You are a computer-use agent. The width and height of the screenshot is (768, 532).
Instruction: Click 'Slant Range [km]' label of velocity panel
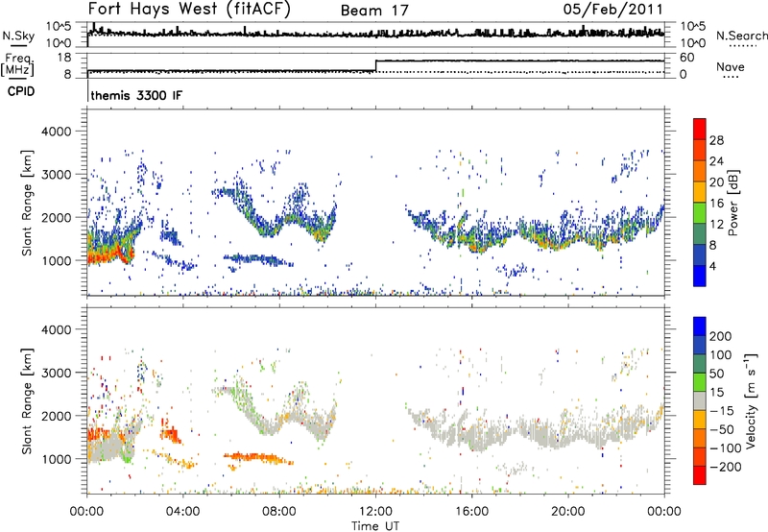27,400
